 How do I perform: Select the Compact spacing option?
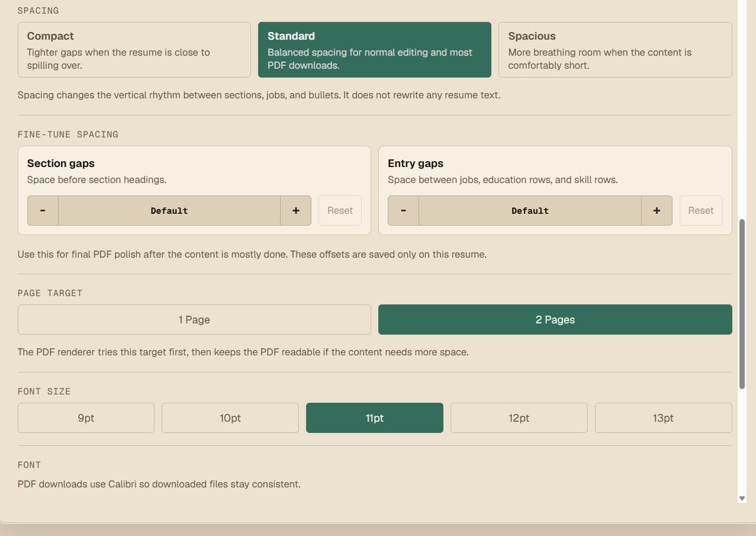click(134, 50)
